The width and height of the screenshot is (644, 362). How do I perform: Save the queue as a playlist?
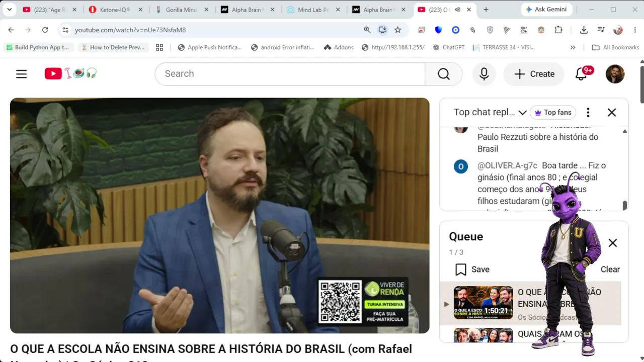pos(472,269)
